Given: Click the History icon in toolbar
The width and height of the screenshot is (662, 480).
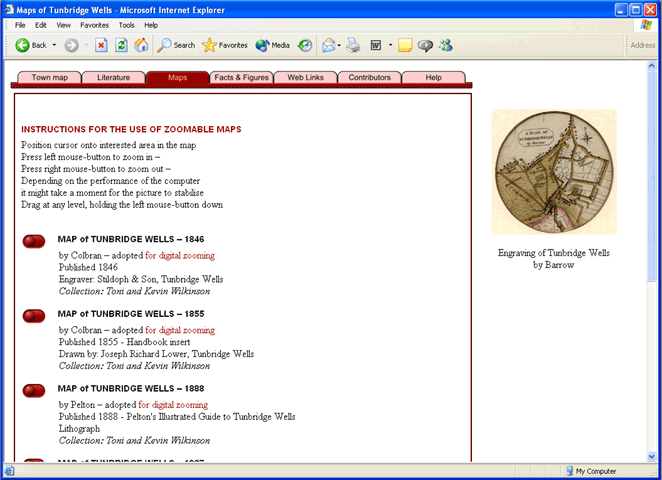Looking at the screenshot, I should pyautogui.click(x=305, y=45).
